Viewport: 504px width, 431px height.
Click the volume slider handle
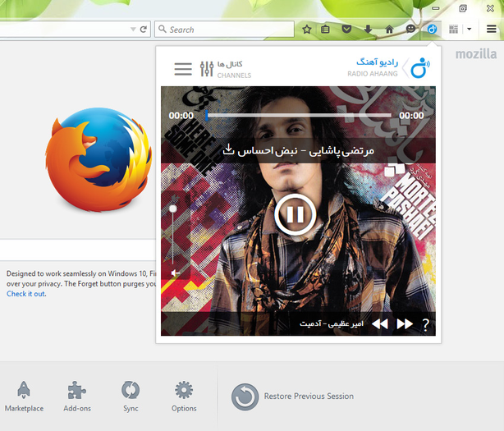point(173,209)
